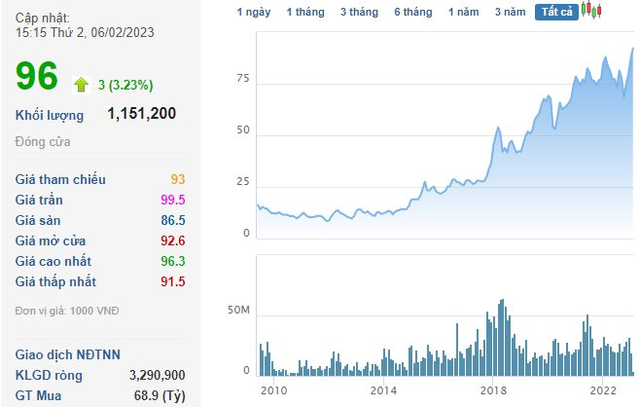This screenshot has width=640, height=407.
Task: Show the 3 tháng chart range
Action: [358, 12]
